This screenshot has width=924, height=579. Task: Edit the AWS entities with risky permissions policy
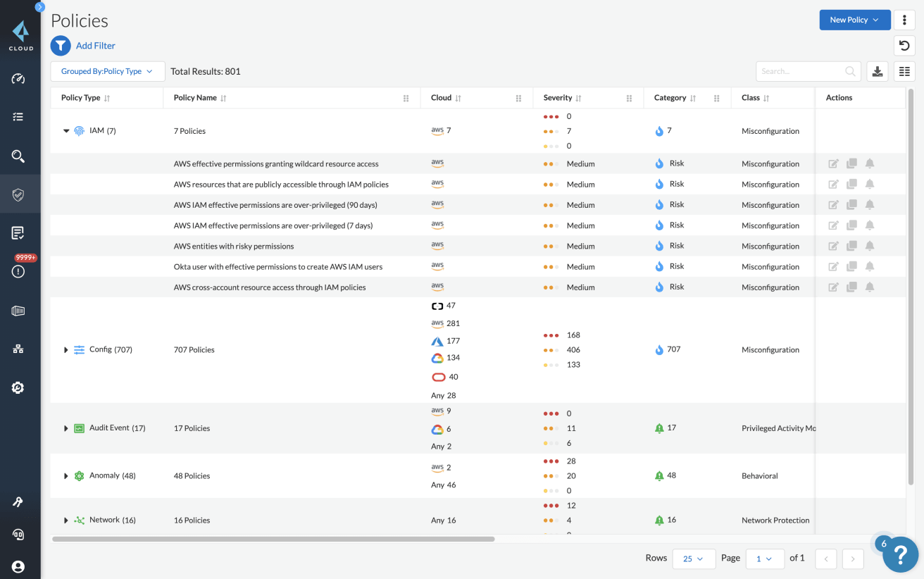click(x=833, y=246)
